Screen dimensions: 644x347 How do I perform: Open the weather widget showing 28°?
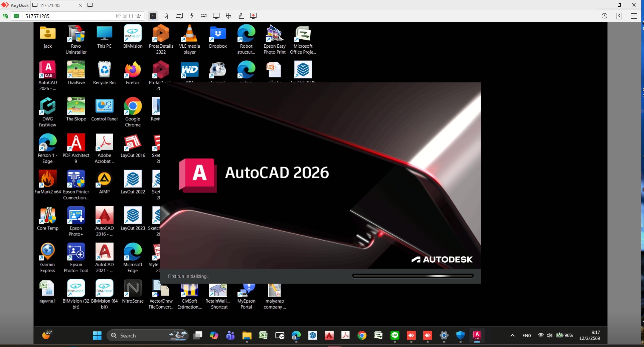click(x=47, y=335)
